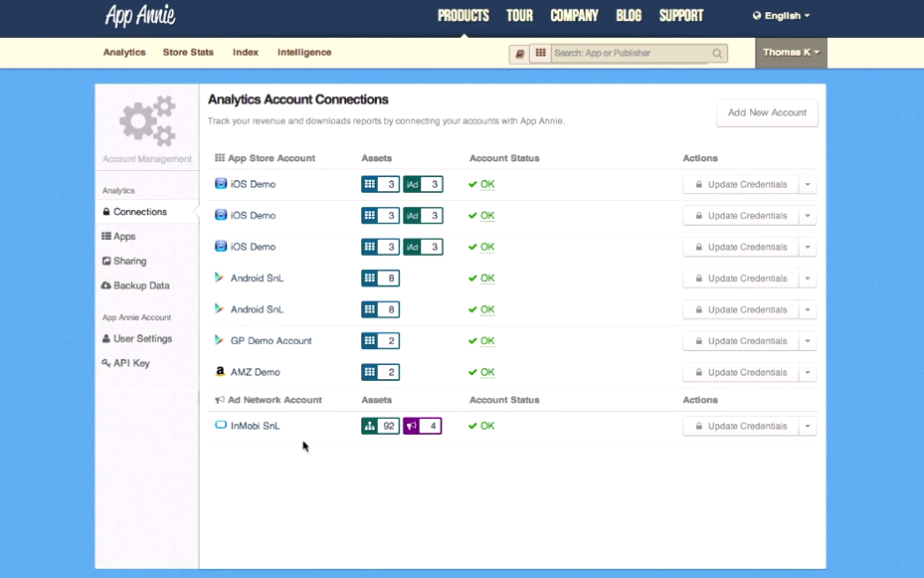
Task: Click the GP Demo Account name
Action: pos(272,340)
